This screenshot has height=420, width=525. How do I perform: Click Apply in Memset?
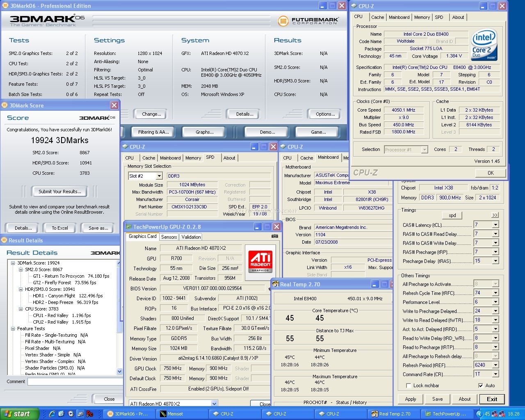pos(411,399)
